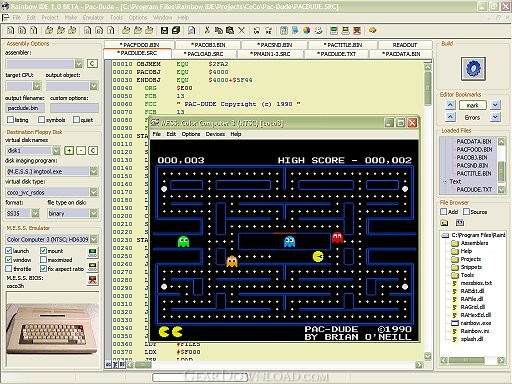The image size is (512, 384).
Task: Open the assembler dropdown list
Action: 79,64
